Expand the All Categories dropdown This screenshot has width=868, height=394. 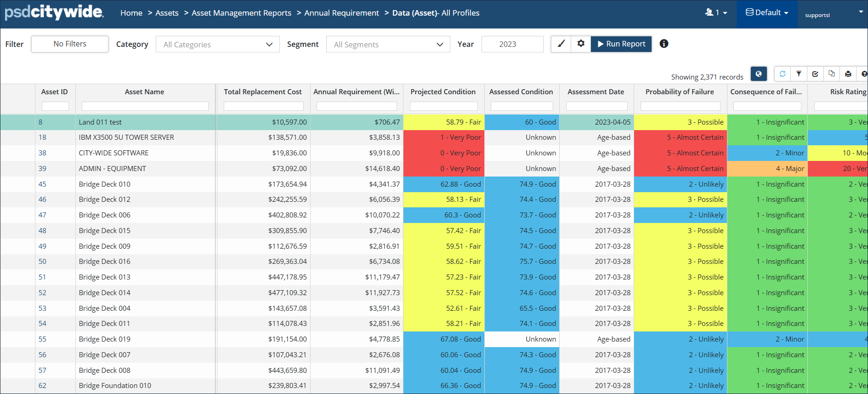tap(217, 45)
